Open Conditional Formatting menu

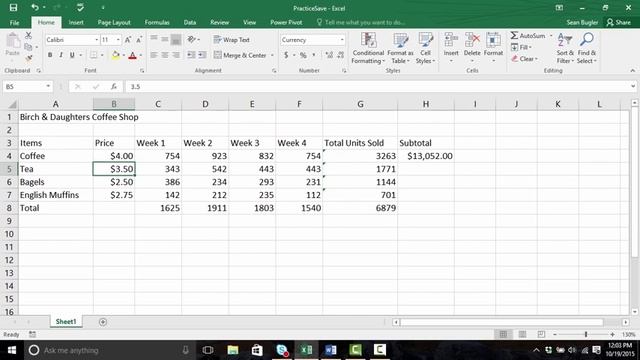click(368, 48)
